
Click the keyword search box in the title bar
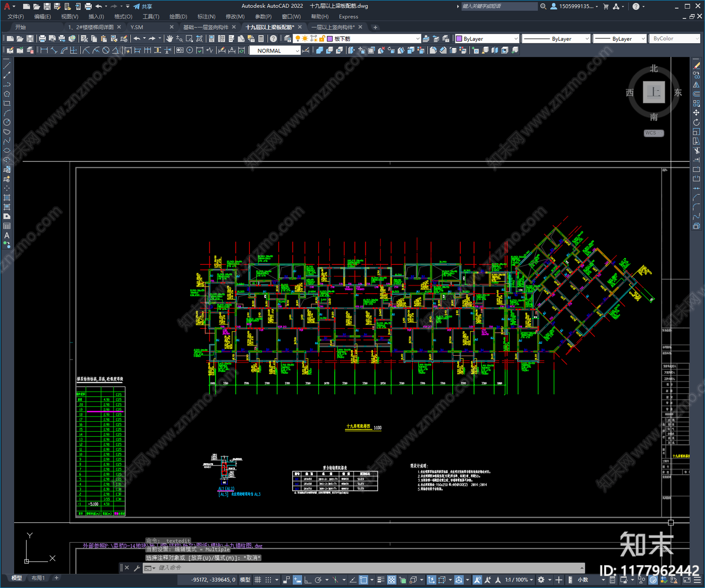click(499, 6)
